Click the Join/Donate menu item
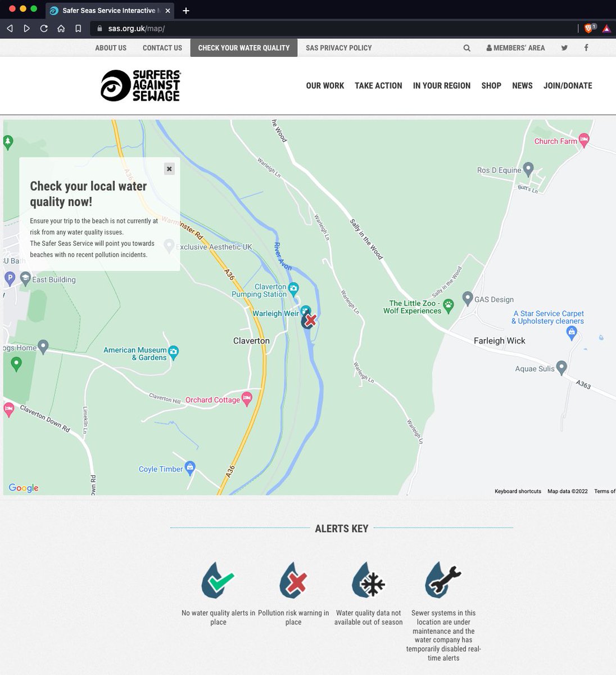The height and width of the screenshot is (675, 616). coord(568,85)
